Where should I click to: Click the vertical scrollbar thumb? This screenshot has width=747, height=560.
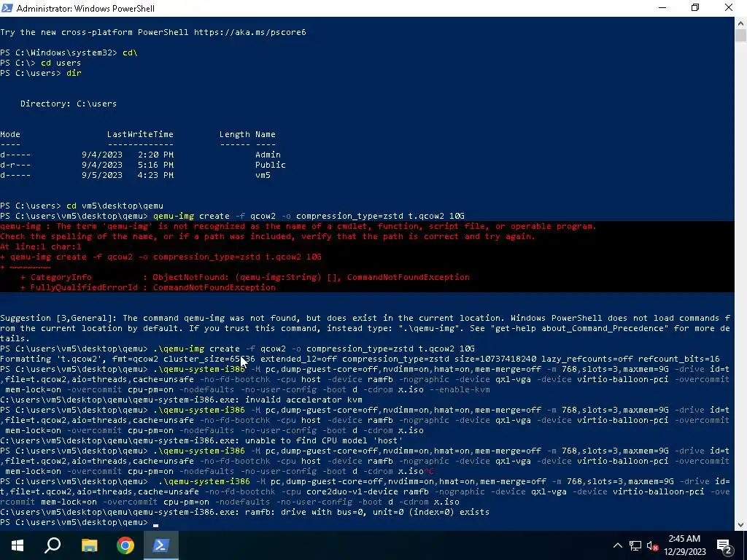tap(741, 35)
